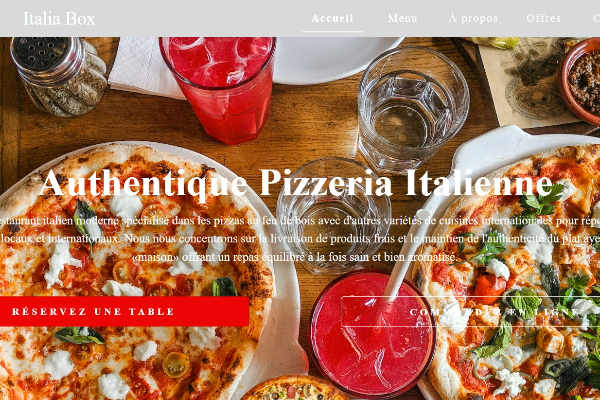Click the restaurant description paragraph text

(300, 238)
